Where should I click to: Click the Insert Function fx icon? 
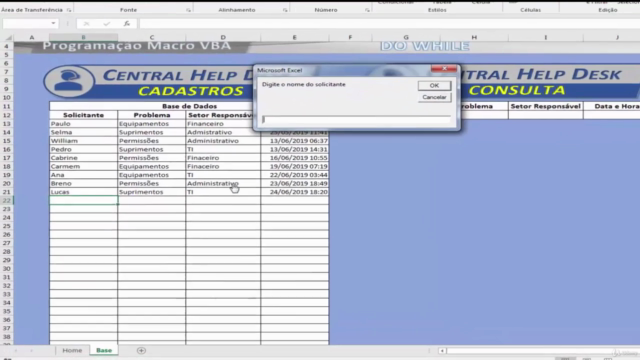[127, 24]
